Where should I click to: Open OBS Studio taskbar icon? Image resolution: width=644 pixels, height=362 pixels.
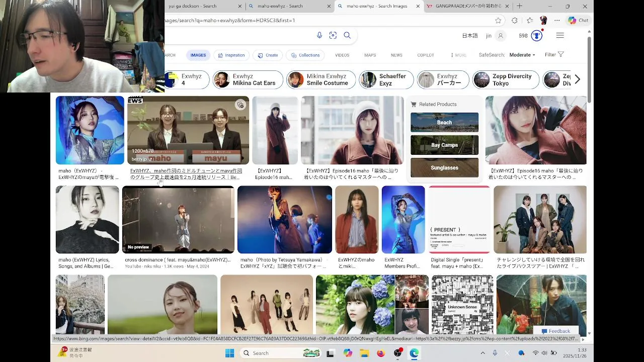click(x=397, y=353)
